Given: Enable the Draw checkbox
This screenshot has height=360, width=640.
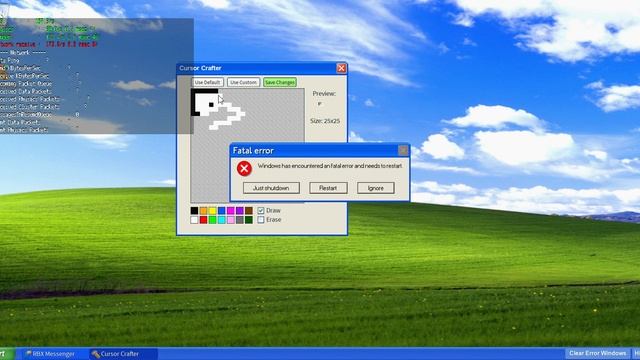Looking at the screenshot, I should pyautogui.click(x=261, y=211).
